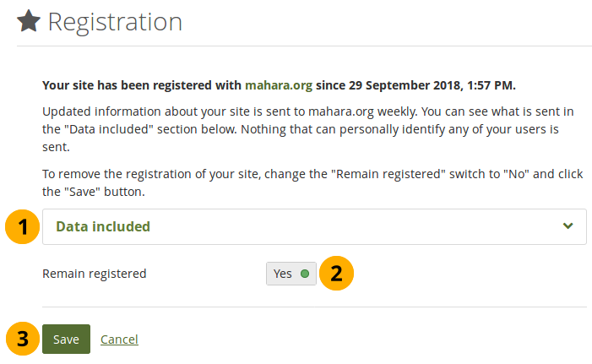Click the green dot on the Yes switch
The width and height of the screenshot is (592, 364).
pos(305,274)
